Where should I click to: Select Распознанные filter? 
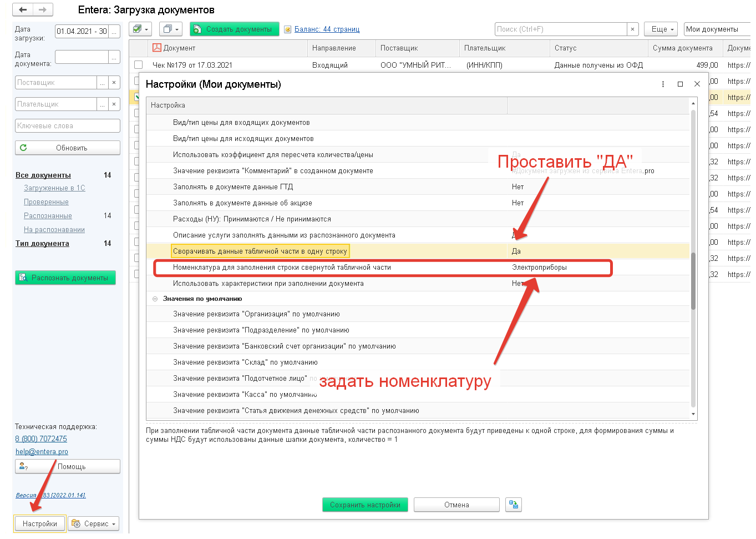[48, 216]
